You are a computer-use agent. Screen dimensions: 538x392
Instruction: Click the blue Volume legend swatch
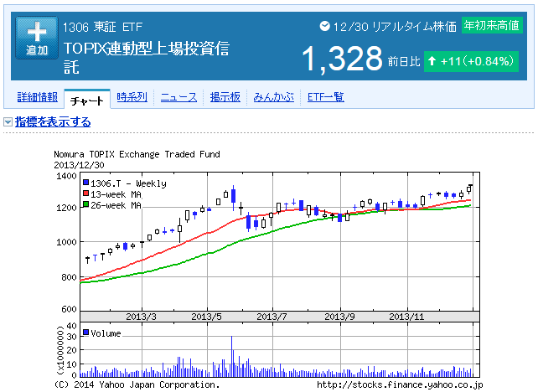pos(86,333)
